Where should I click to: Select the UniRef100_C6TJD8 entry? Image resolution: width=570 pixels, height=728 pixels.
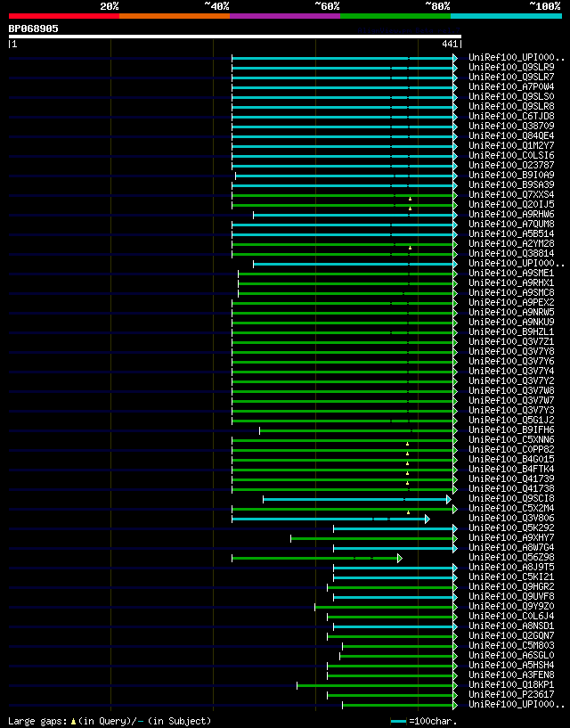(x=511, y=116)
